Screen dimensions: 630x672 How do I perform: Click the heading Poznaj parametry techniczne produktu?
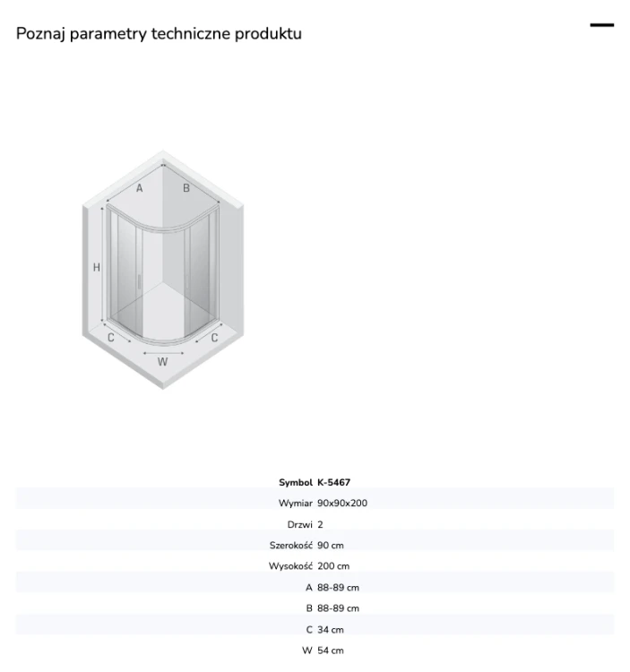(159, 33)
